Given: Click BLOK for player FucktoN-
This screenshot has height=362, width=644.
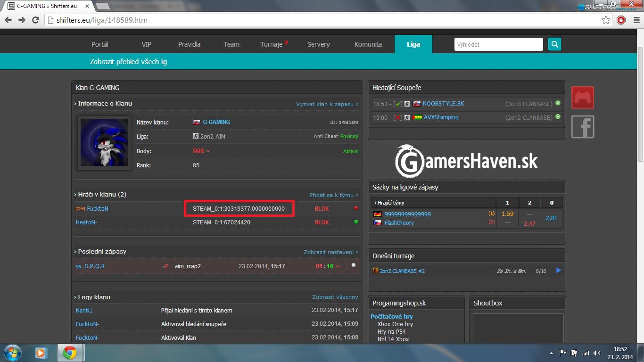Looking at the screenshot, I should 322,208.
